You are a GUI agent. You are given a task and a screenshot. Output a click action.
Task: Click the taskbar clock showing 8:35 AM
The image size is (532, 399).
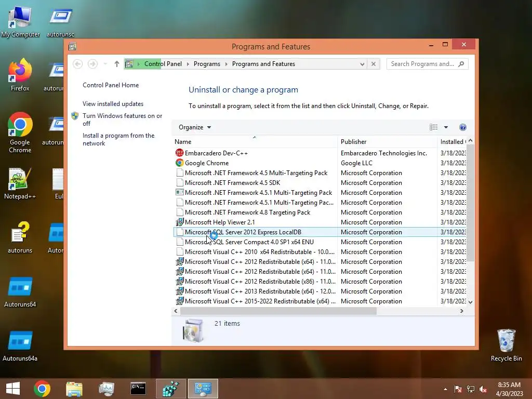click(509, 389)
